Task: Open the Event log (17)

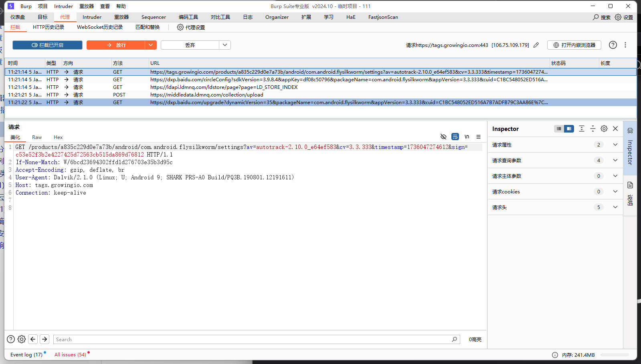Action: pyautogui.click(x=26, y=355)
